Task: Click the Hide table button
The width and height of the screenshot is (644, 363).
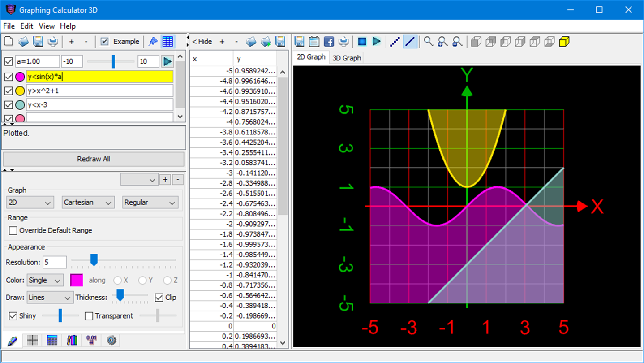Action: coord(202,42)
